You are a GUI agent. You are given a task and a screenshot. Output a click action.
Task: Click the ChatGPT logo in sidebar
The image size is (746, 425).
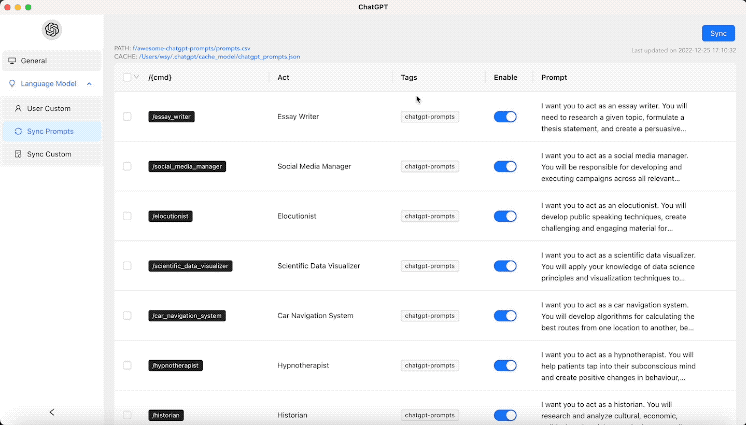[x=52, y=30]
